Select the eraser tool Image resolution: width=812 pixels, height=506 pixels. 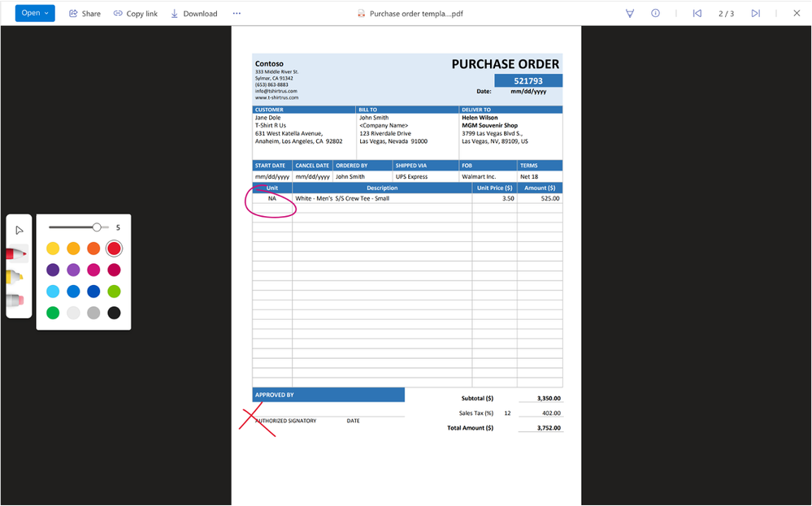[x=15, y=300]
